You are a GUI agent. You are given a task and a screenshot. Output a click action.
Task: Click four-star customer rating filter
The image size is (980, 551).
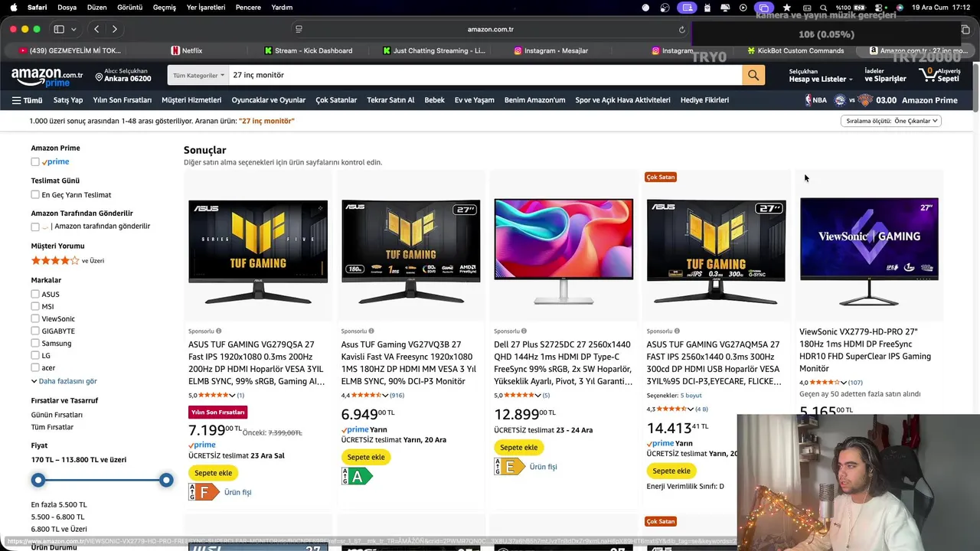click(67, 261)
